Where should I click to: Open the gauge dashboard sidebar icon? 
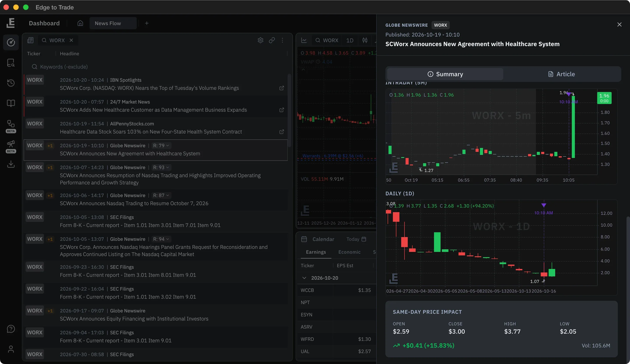[x=11, y=42]
